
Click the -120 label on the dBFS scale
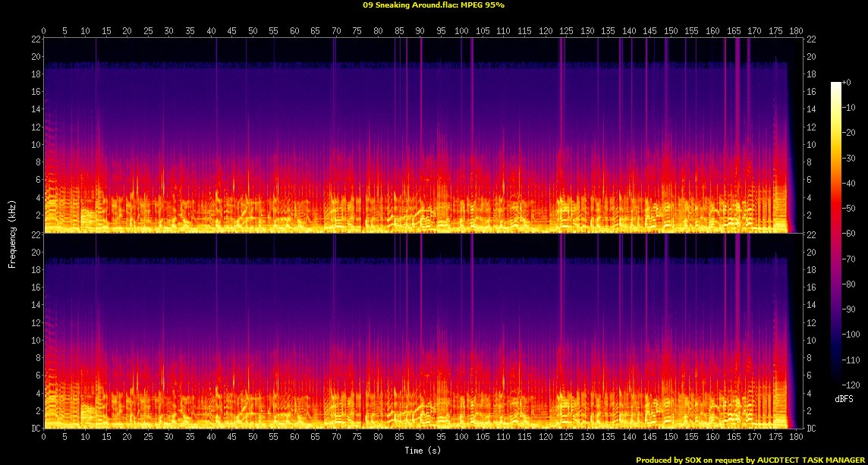click(853, 385)
